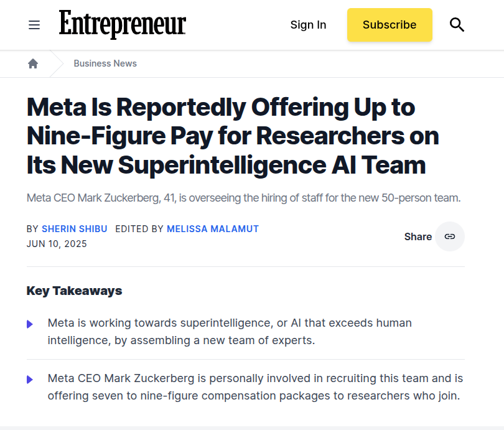504x430 pixels.
Task: Click the Share label
Action: coord(418,236)
